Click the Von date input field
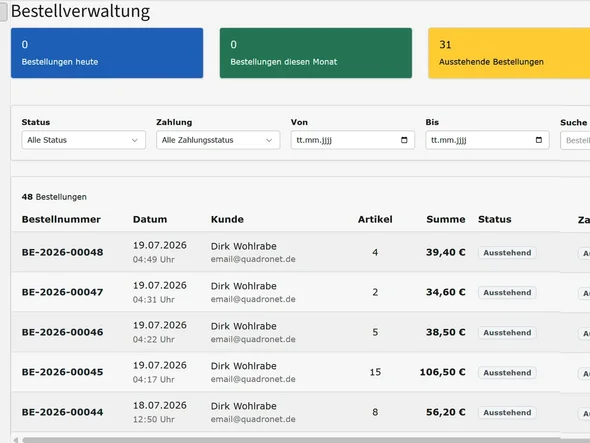 click(x=353, y=140)
